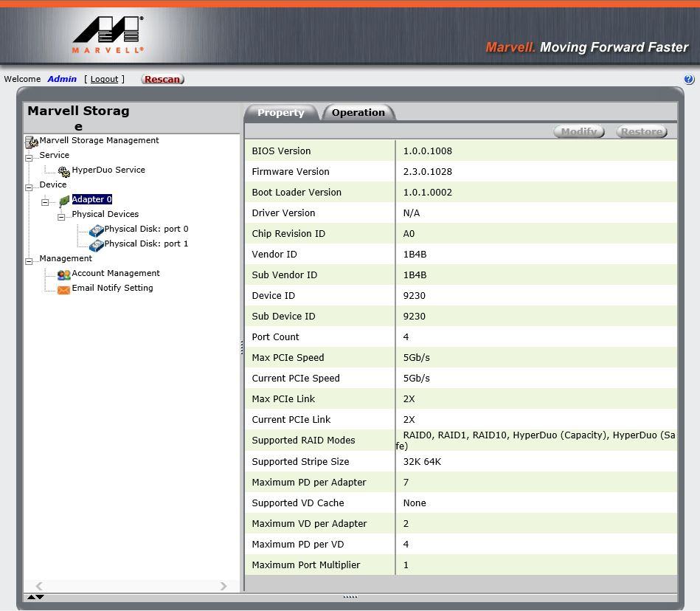Image resolution: width=700 pixels, height=611 pixels.
Task: Collapse the Adapter 0 node
Action: pos(45,202)
